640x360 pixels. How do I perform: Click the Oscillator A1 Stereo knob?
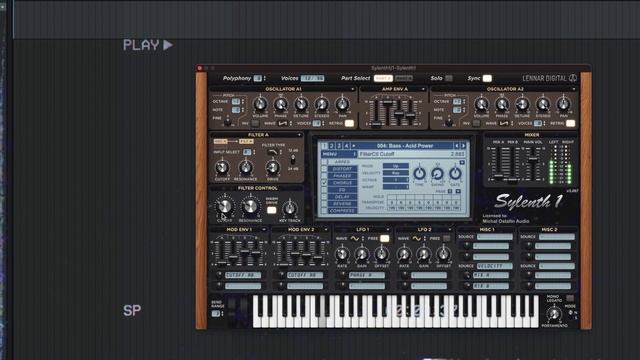click(322, 104)
